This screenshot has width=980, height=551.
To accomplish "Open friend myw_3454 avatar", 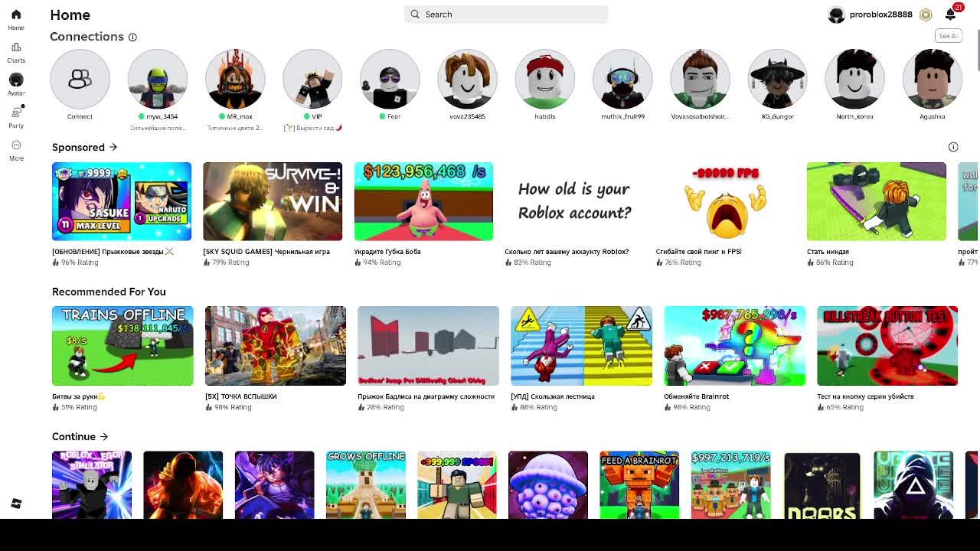I will click(157, 79).
